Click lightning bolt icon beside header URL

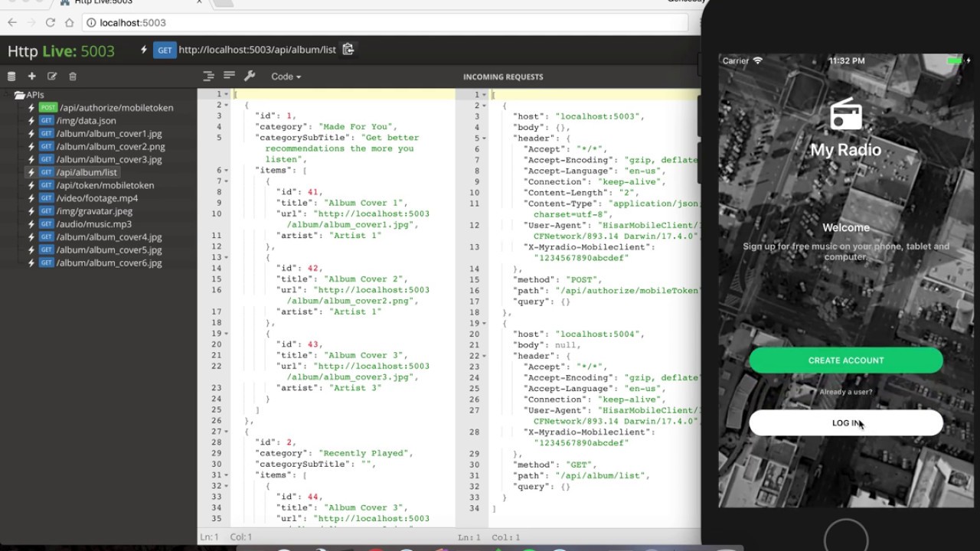coord(144,50)
